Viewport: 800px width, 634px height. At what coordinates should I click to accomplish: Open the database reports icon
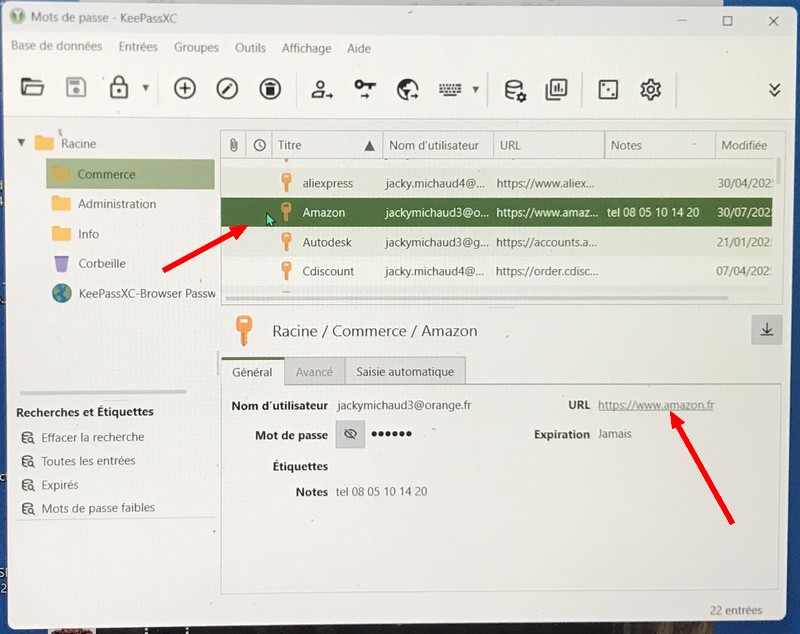click(556, 89)
